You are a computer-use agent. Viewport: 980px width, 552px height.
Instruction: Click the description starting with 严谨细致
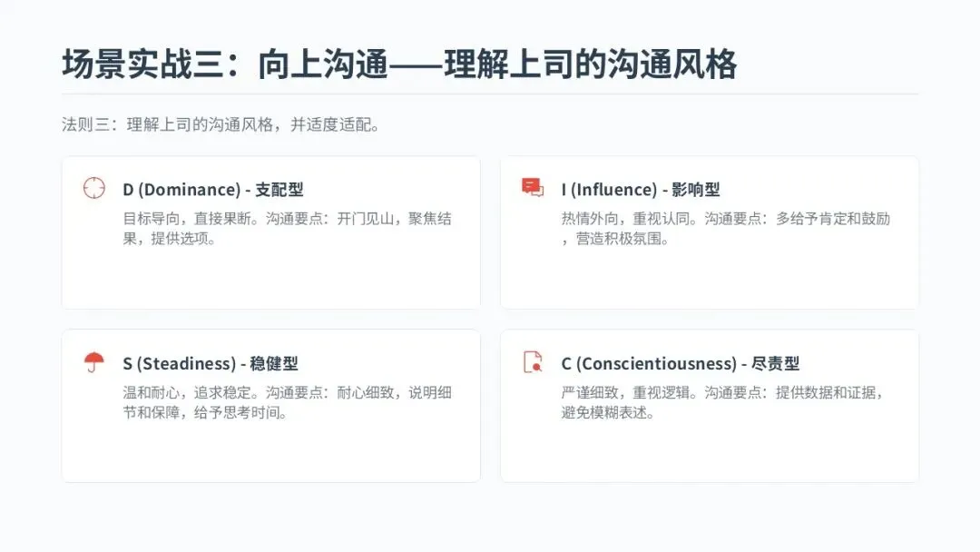coord(721,403)
